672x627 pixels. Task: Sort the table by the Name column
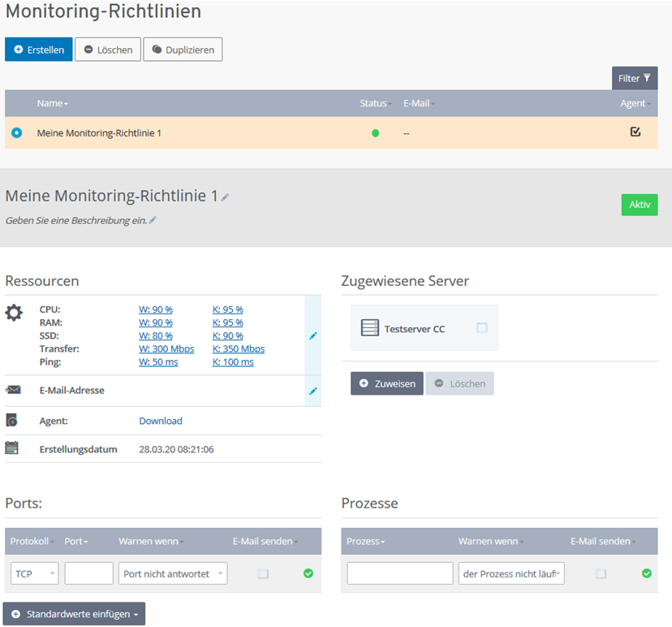[52, 103]
